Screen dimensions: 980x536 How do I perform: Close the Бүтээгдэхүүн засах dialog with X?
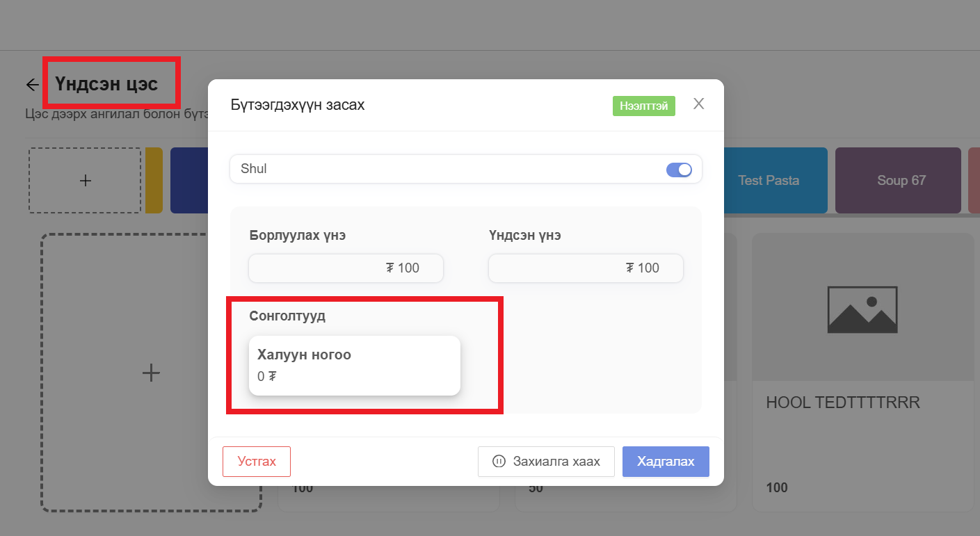click(699, 104)
